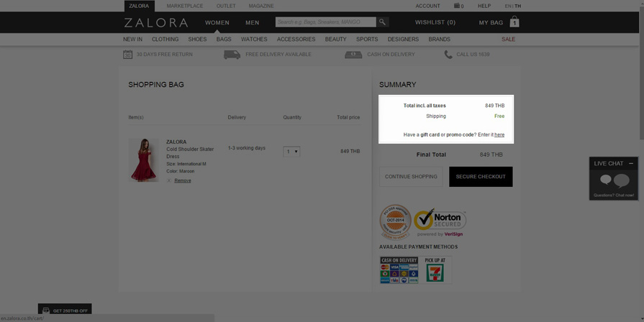The height and width of the screenshot is (322, 644).
Task: Click the ZALORA brand name in item row
Action: click(176, 142)
